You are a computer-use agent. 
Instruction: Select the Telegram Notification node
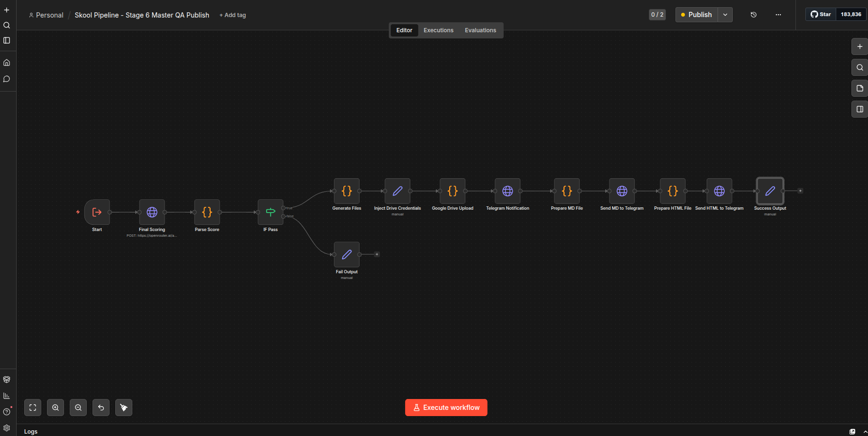tap(507, 191)
